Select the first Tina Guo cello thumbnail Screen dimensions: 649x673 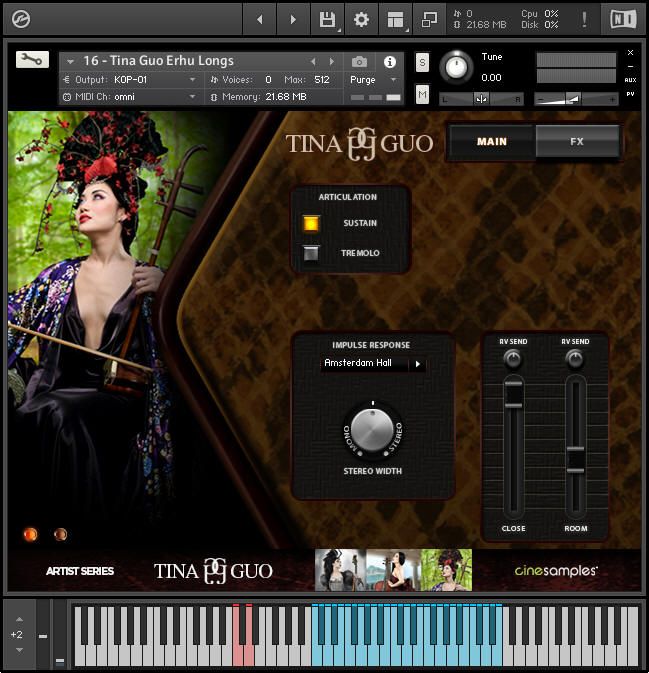[340, 570]
